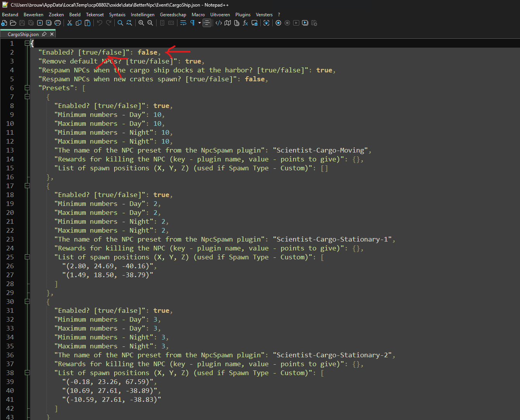Viewport: 520px width, 420px height.
Task: Zoom in using the toolbar icon
Action: [x=141, y=23]
